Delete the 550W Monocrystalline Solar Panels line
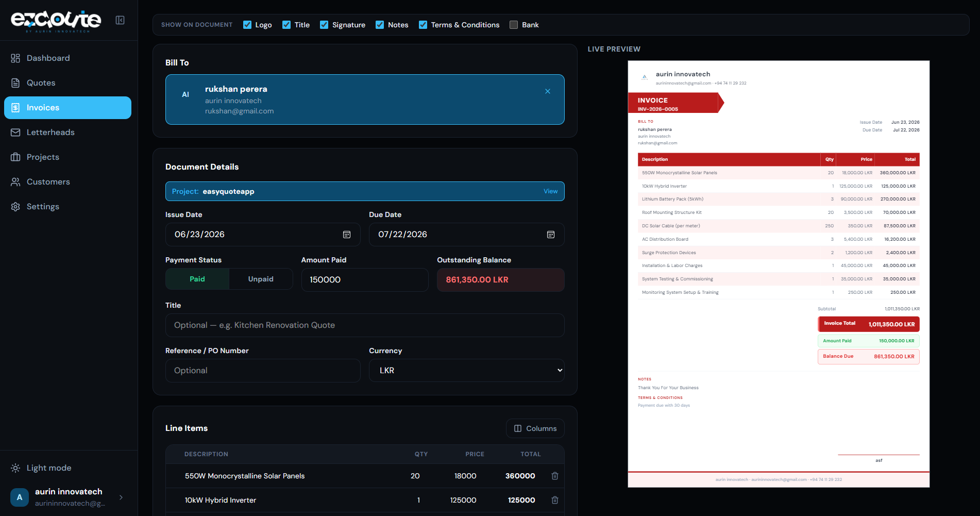This screenshot has width=980, height=516. (x=555, y=476)
